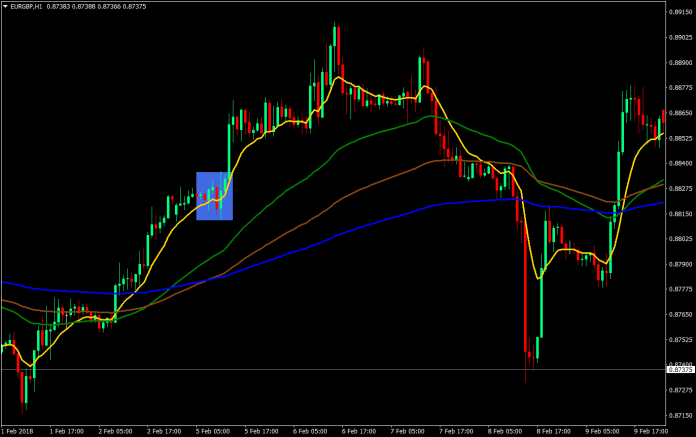Screen dimensions: 696x437
Task: Click the 5 Feb 05:00 time label
Action: pyautogui.click(x=212, y=431)
